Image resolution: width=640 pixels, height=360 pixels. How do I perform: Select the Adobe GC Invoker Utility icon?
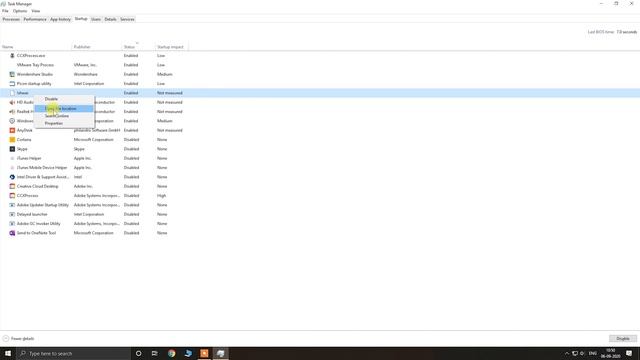coord(12,224)
